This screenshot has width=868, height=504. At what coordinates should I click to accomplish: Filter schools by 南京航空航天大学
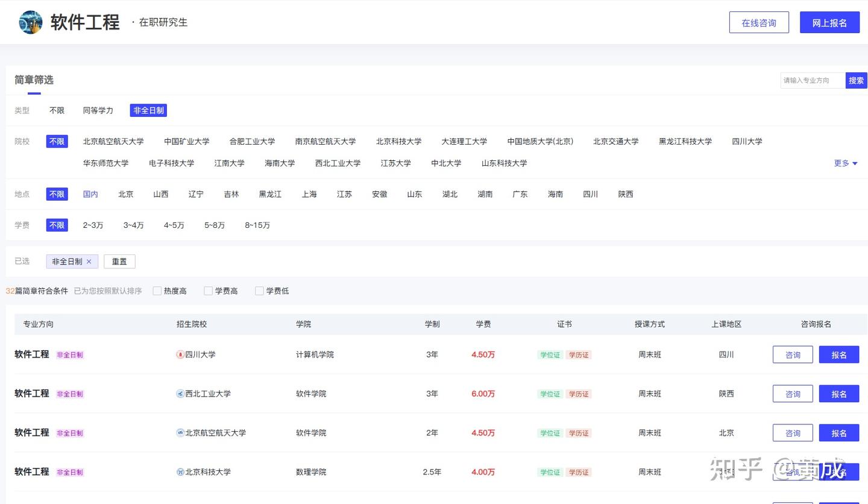pyautogui.click(x=325, y=142)
